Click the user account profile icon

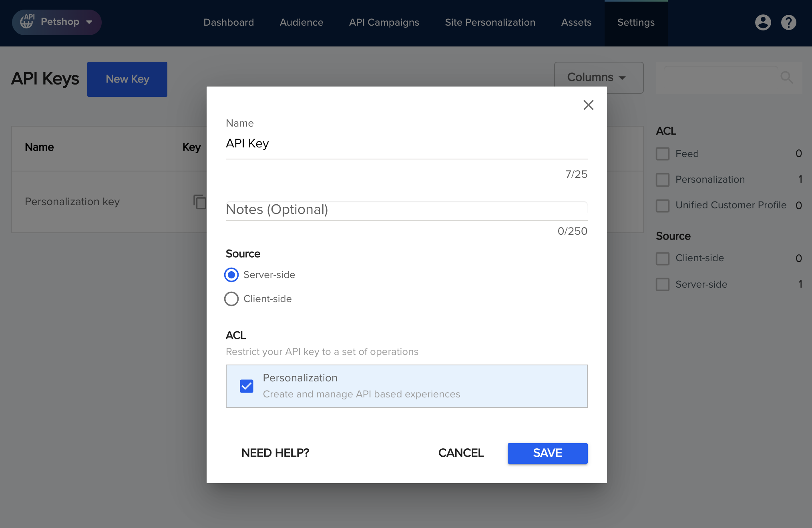[763, 22]
